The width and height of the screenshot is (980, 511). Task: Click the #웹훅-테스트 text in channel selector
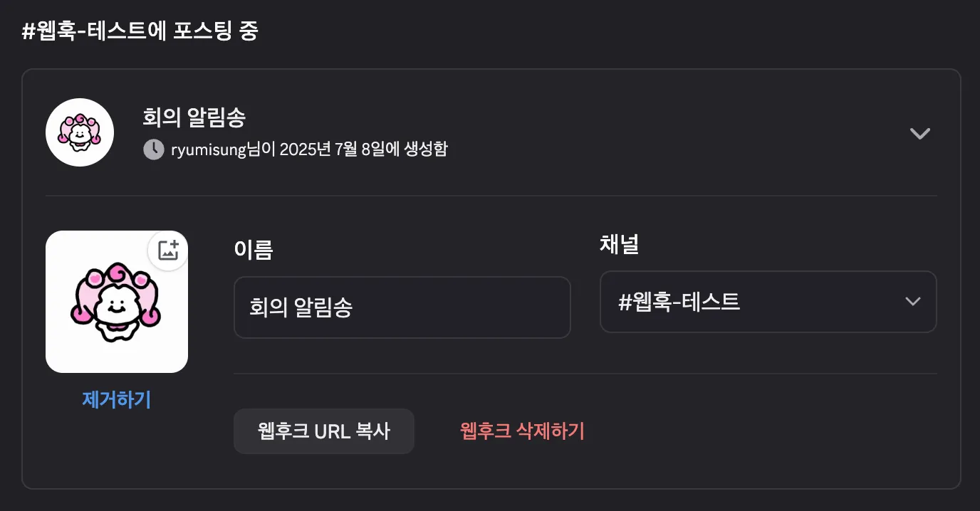tap(679, 302)
